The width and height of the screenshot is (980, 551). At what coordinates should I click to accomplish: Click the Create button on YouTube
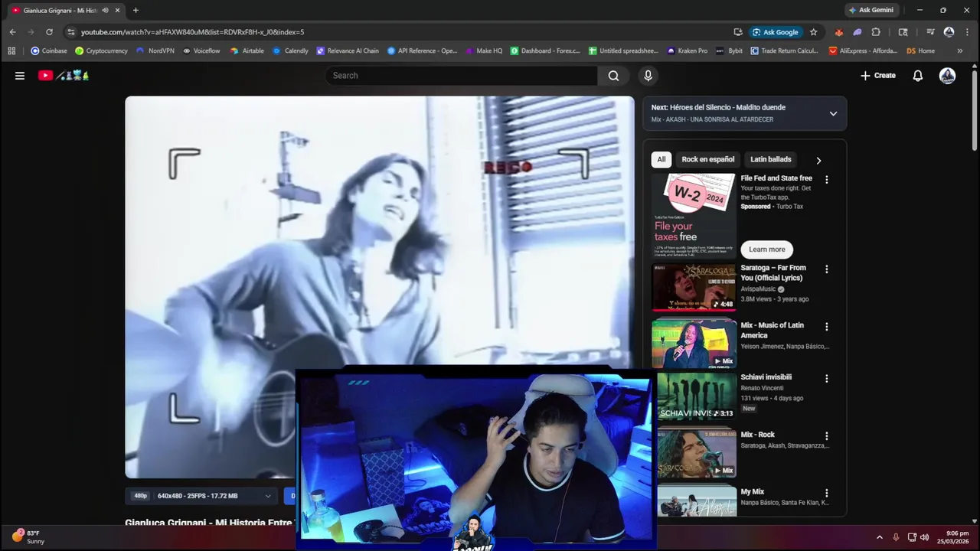(x=877, y=76)
